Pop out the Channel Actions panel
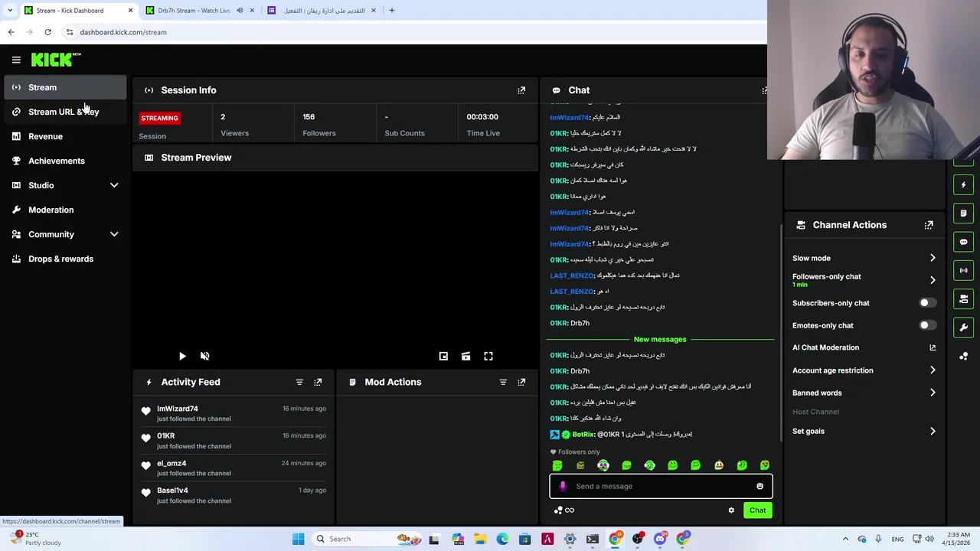This screenshot has height=551, width=980. (x=929, y=225)
